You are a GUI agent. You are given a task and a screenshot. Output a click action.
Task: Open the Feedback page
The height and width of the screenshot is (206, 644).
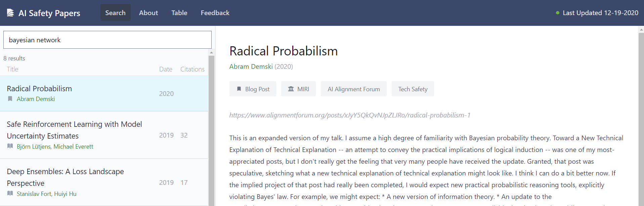point(215,13)
